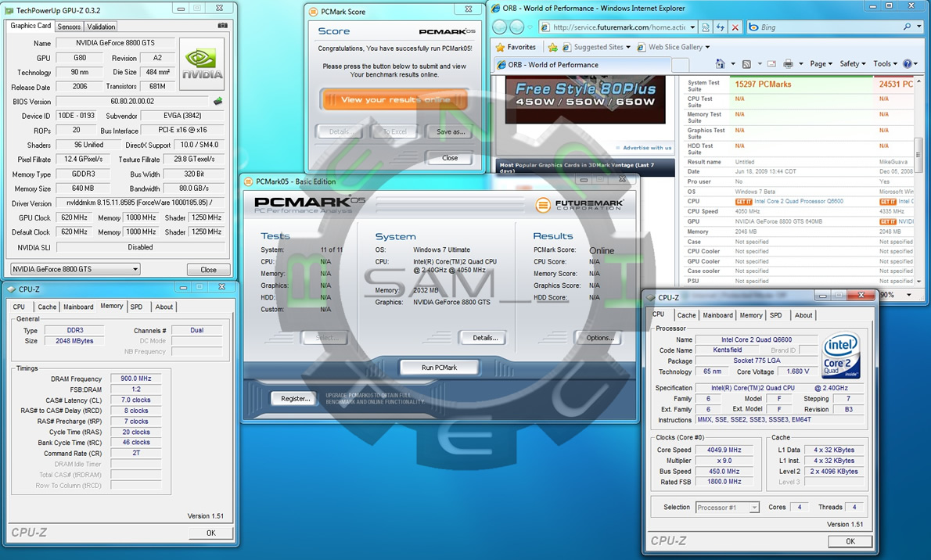Expand the IE address bar history dropdown
The height and width of the screenshot is (560, 931).
[692, 27]
